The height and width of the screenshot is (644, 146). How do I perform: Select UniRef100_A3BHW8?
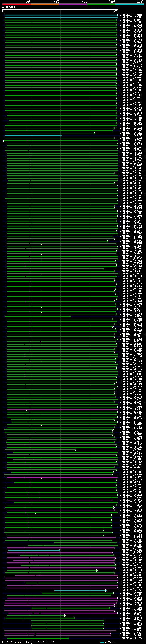pyautogui.click(x=131, y=120)
